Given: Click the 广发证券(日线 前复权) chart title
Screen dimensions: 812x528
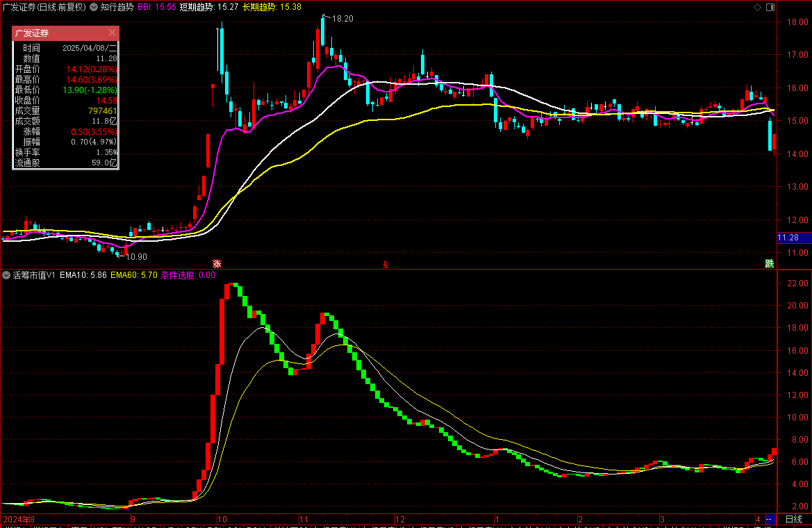Looking at the screenshot, I should (44, 7).
